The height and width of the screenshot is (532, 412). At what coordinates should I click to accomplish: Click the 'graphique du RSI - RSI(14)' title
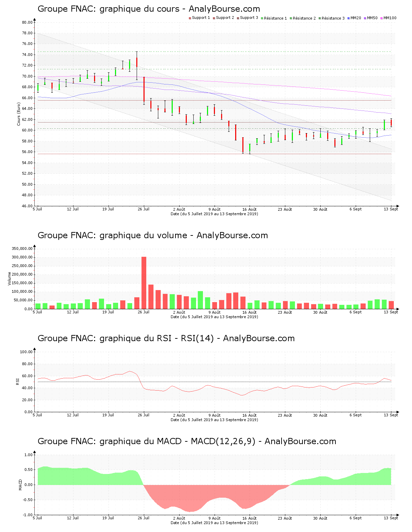(x=166, y=338)
